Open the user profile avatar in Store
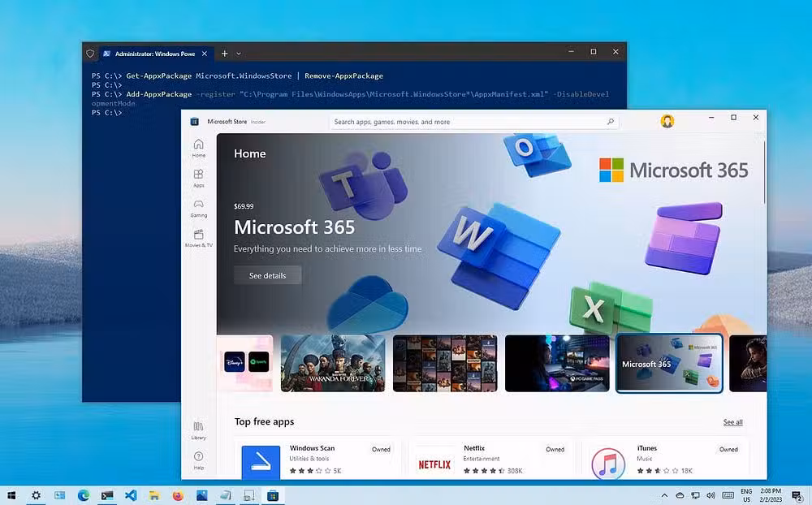This screenshot has height=505, width=812. (x=667, y=121)
